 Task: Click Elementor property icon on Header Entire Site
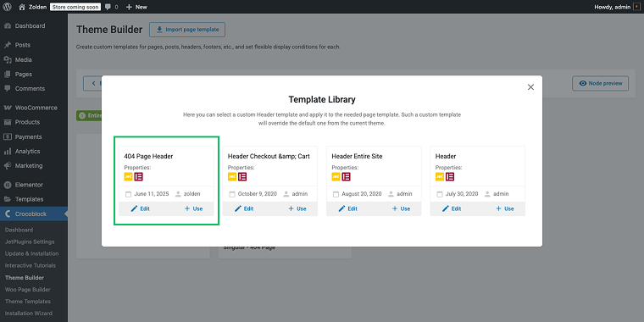(x=347, y=176)
